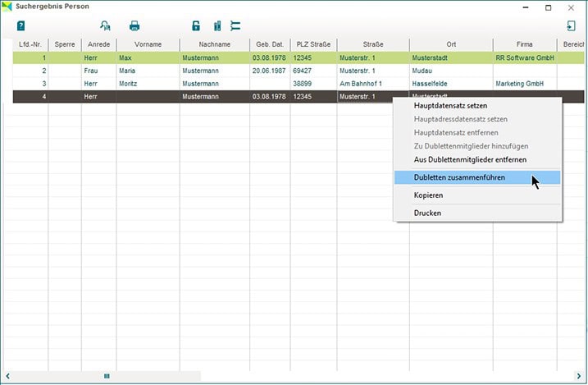Sort by the Vorname column header
The image size is (588, 385).
click(x=148, y=44)
